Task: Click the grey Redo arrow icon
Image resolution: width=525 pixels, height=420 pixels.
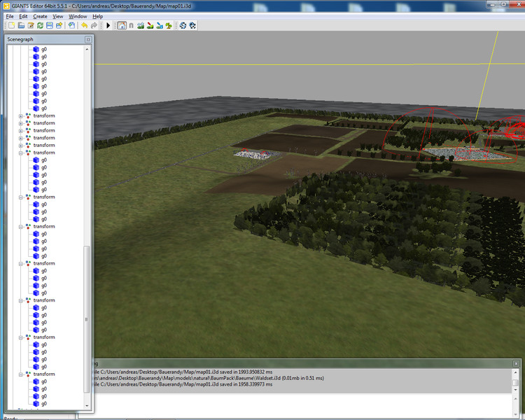Action: (x=94, y=25)
